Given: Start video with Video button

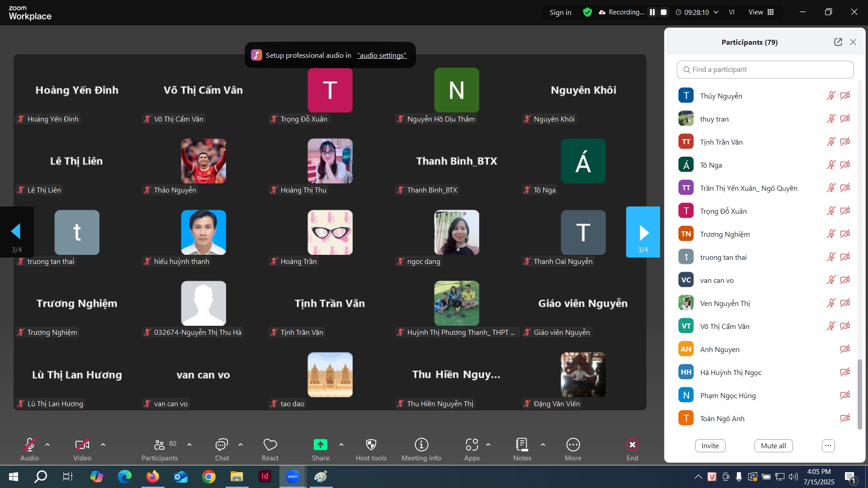Looking at the screenshot, I should point(82,449).
